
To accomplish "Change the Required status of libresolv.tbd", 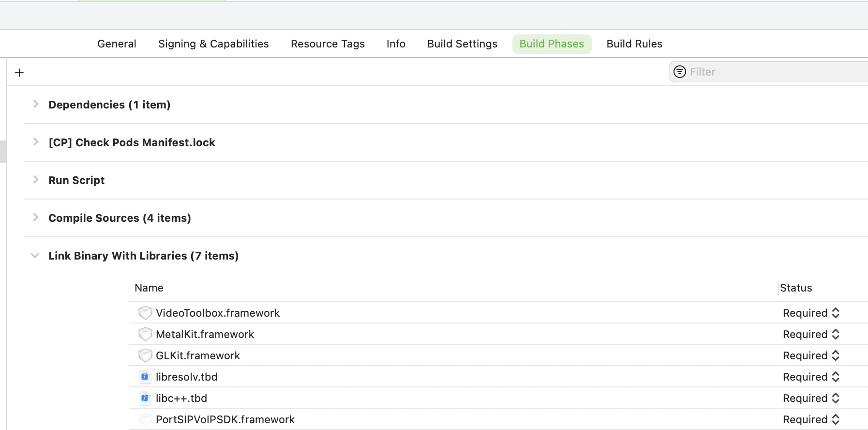I will 811,377.
